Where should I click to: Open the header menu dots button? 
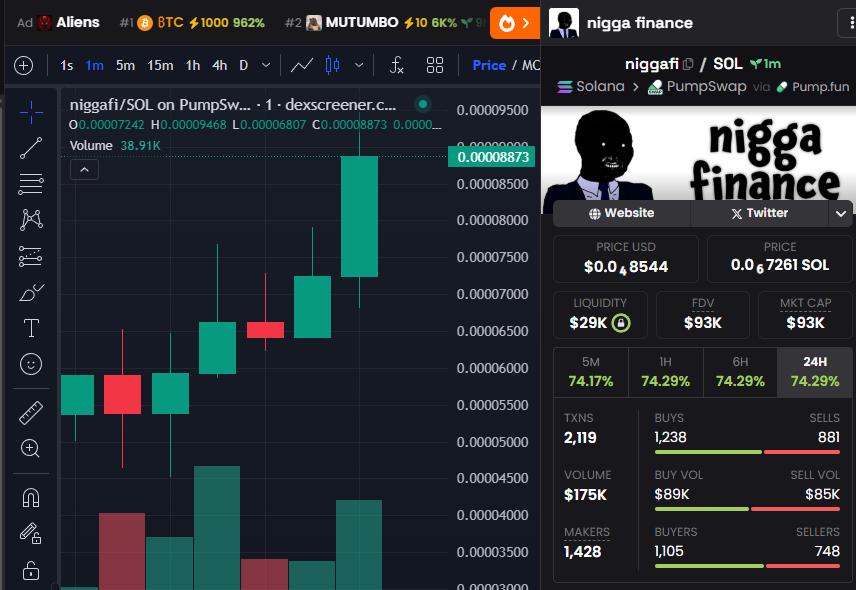tap(847, 23)
